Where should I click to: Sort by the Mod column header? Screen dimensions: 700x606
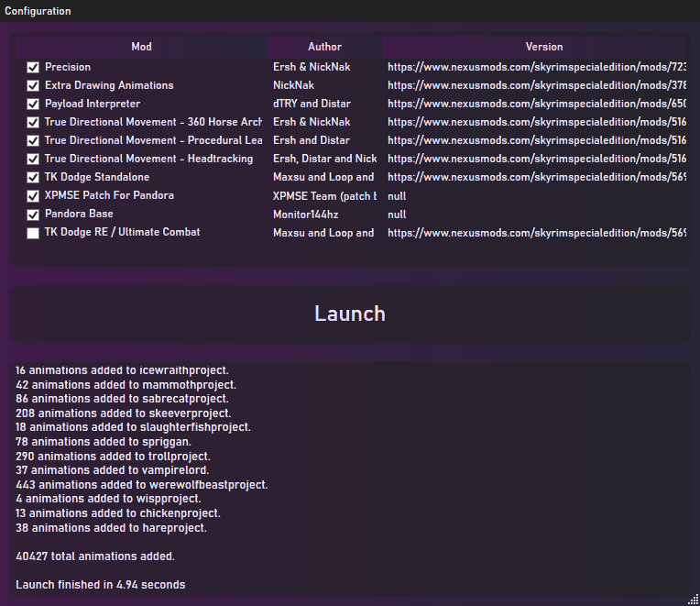tap(141, 47)
